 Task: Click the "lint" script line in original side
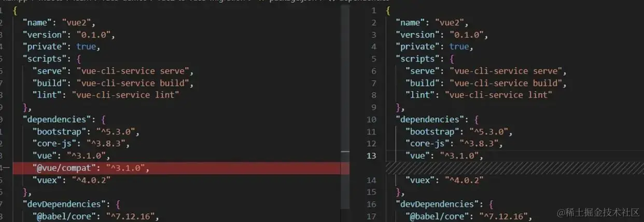coord(106,94)
